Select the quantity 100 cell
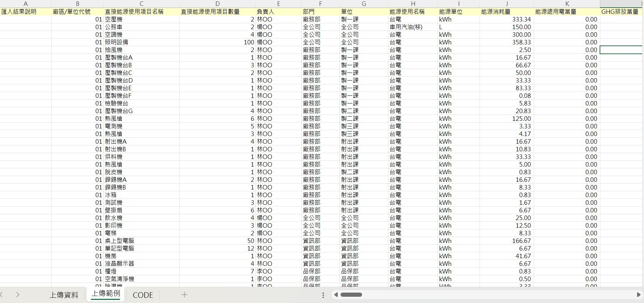This screenshot has height=303, width=644. [x=217, y=42]
